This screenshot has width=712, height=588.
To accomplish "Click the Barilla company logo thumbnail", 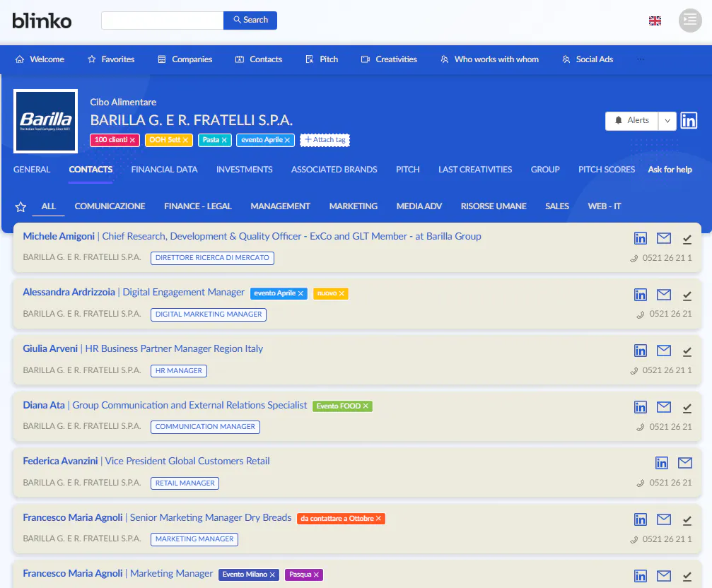I will pyautogui.click(x=45, y=121).
